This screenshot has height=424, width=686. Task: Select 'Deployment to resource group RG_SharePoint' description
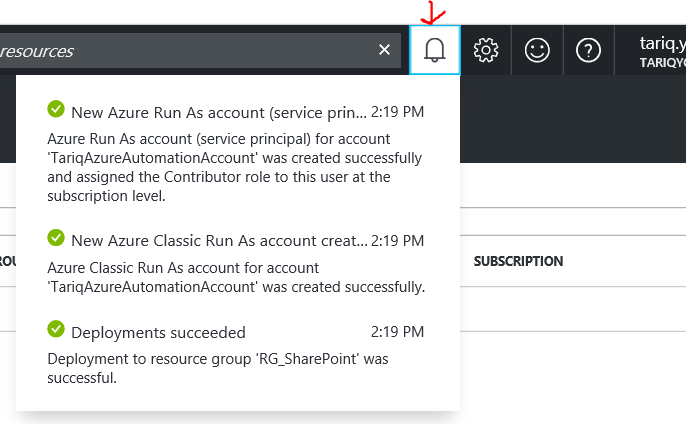tap(218, 368)
